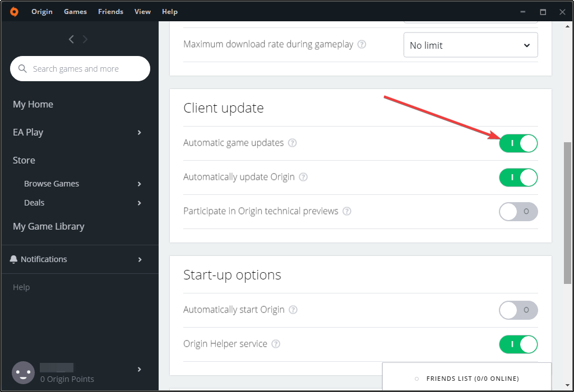Enable Participate in Origin technical previews
The image size is (574, 392).
pos(518,212)
